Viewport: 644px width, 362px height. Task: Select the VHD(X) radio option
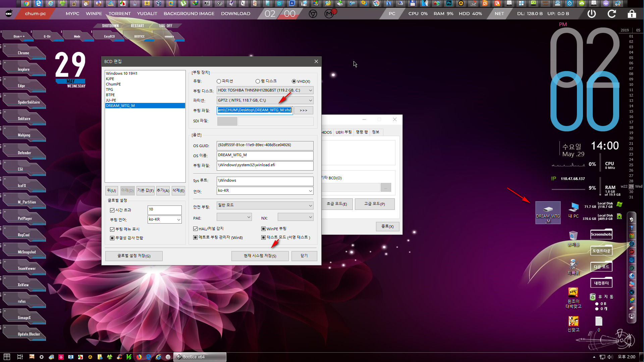pos(294,81)
